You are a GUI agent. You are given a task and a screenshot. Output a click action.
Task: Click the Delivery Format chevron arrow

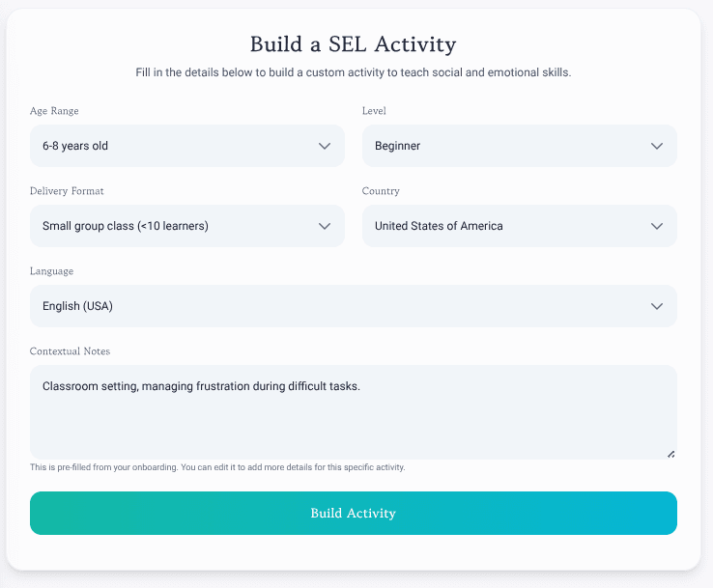[x=325, y=226]
